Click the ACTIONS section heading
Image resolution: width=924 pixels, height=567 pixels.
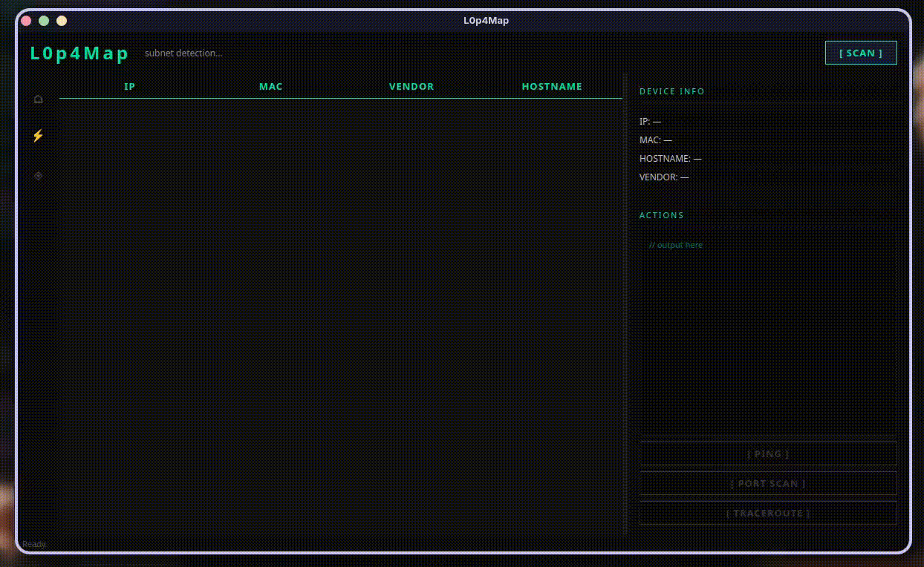(662, 215)
